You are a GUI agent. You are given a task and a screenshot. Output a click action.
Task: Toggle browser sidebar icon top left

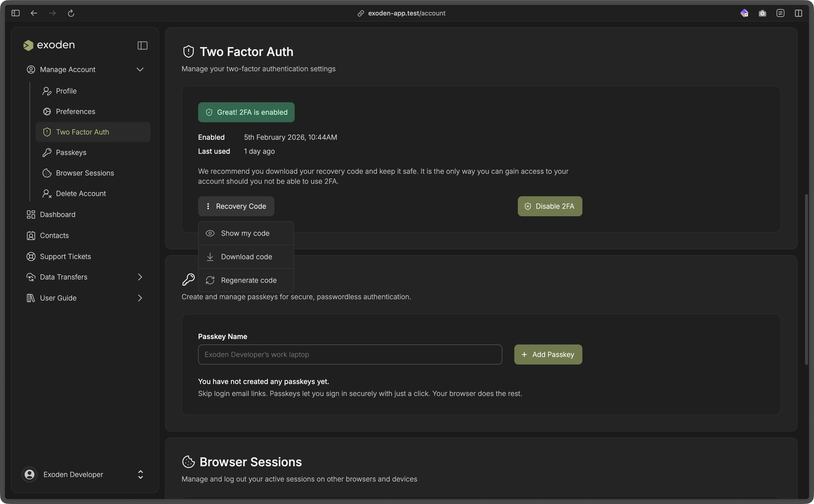[x=16, y=13]
